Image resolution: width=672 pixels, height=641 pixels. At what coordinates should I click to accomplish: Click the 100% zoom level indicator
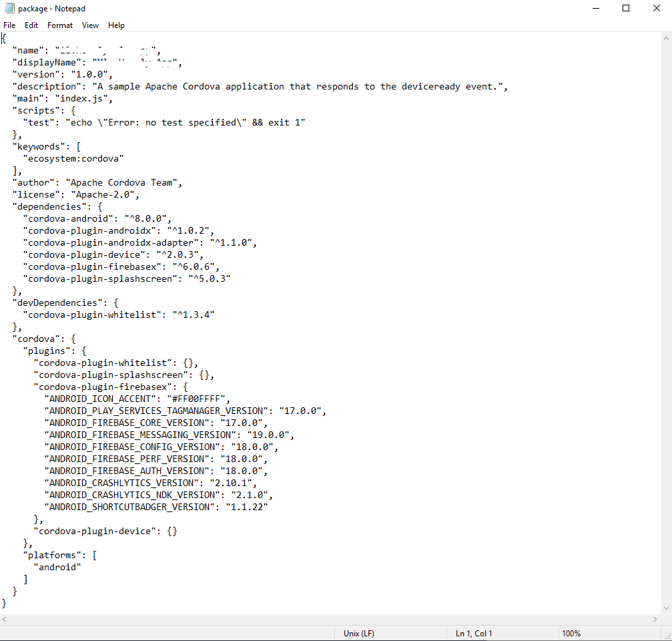tap(571, 633)
